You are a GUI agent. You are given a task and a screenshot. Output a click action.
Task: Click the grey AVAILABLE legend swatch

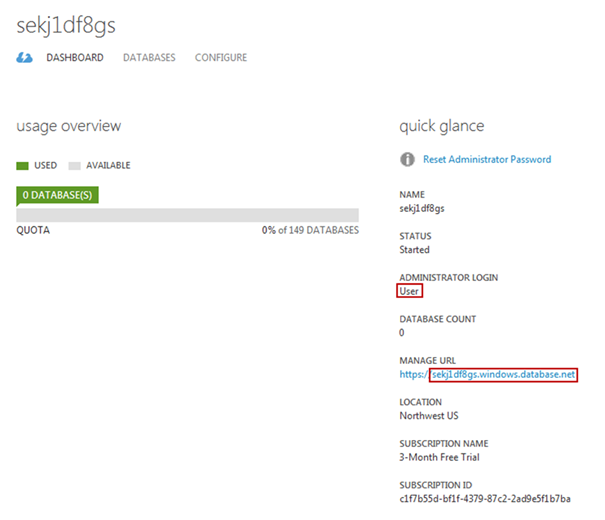pos(74,166)
